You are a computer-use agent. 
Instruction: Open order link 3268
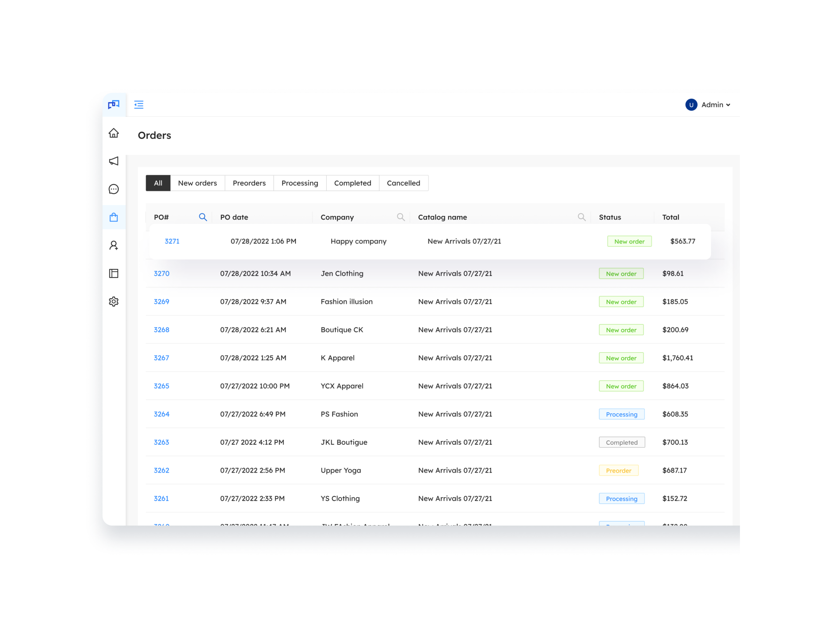pos(161,330)
